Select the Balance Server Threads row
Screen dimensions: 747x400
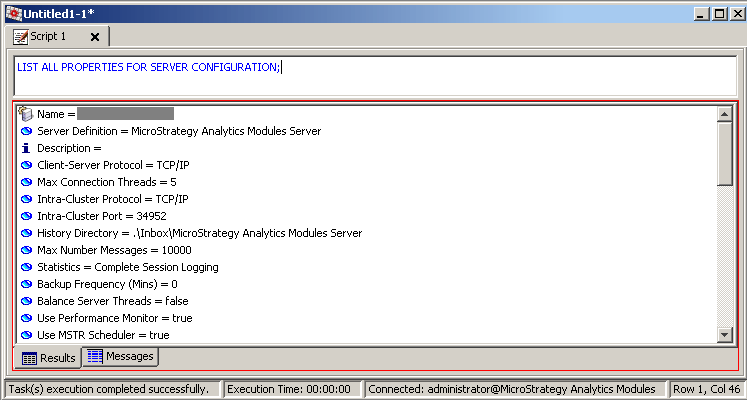[x=112, y=301]
